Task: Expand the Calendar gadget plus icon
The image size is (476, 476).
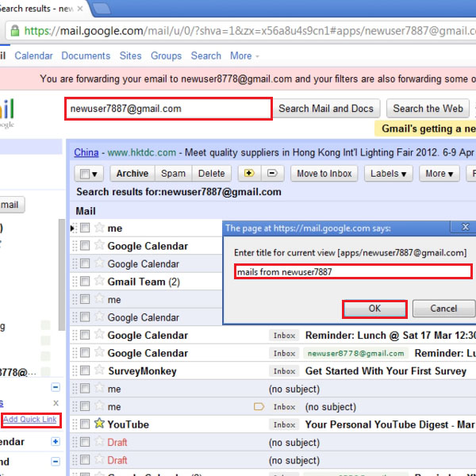Action: pyautogui.click(x=56, y=441)
